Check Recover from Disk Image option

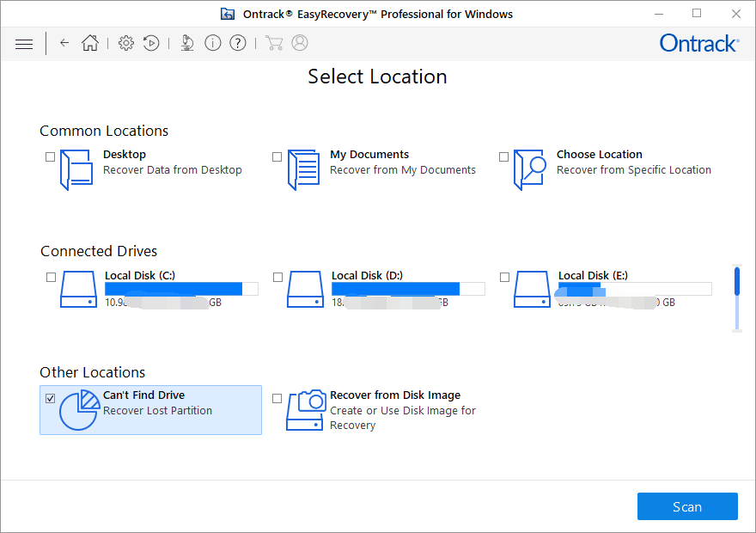pyautogui.click(x=277, y=398)
